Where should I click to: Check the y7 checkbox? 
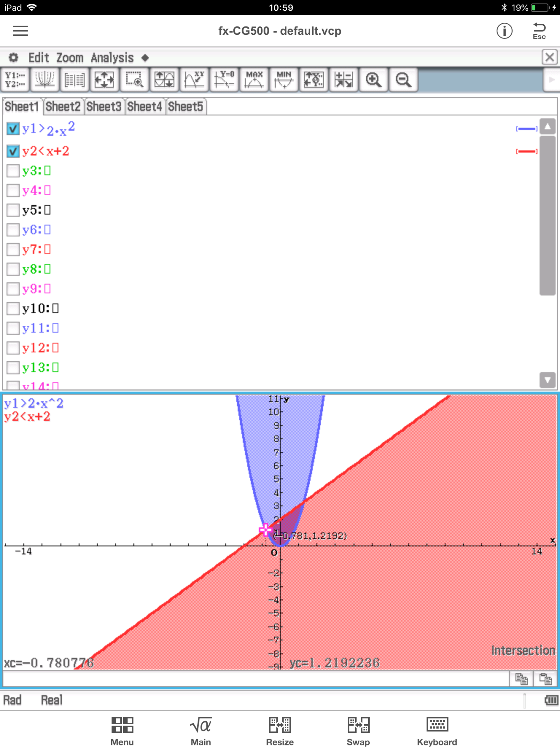[x=13, y=250]
